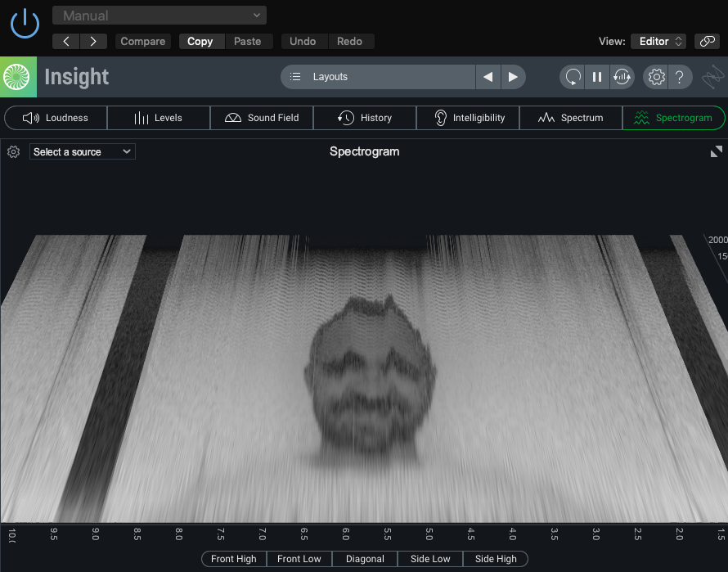Go to the previous layout preset
Image resolution: width=728 pixels, height=572 pixels.
(x=488, y=77)
